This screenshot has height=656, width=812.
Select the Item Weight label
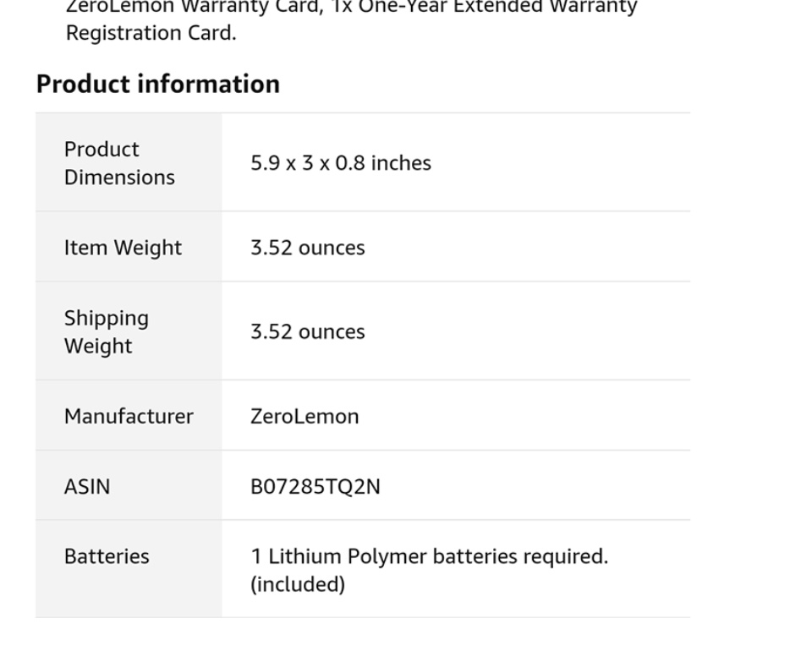click(x=123, y=248)
